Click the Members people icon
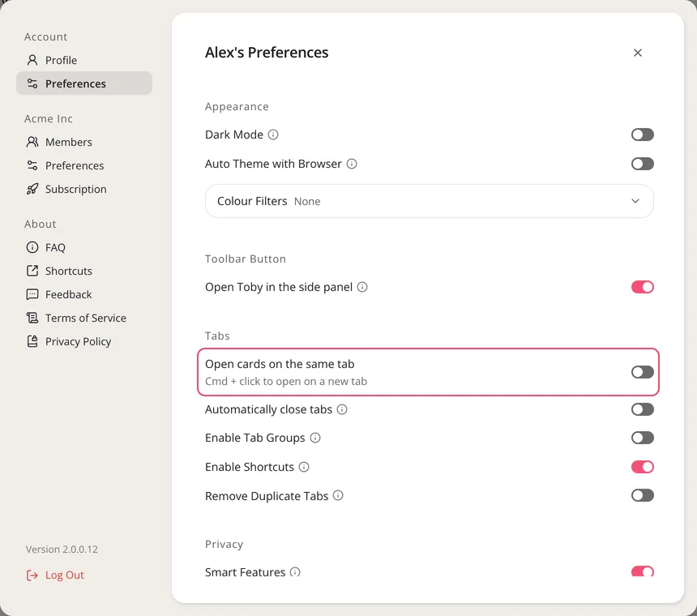The height and width of the screenshot is (616, 697). 32,142
